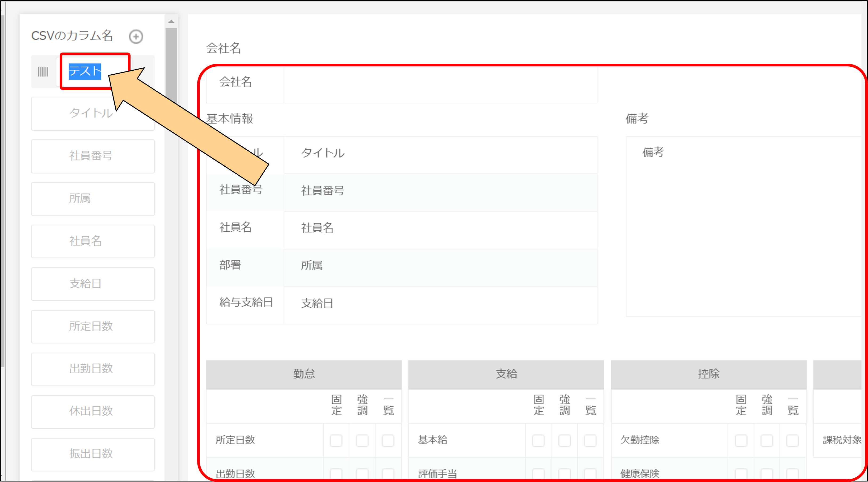This screenshot has width=868, height=482.
Task: Select the 所属 CSV column item
Action: point(93,199)
